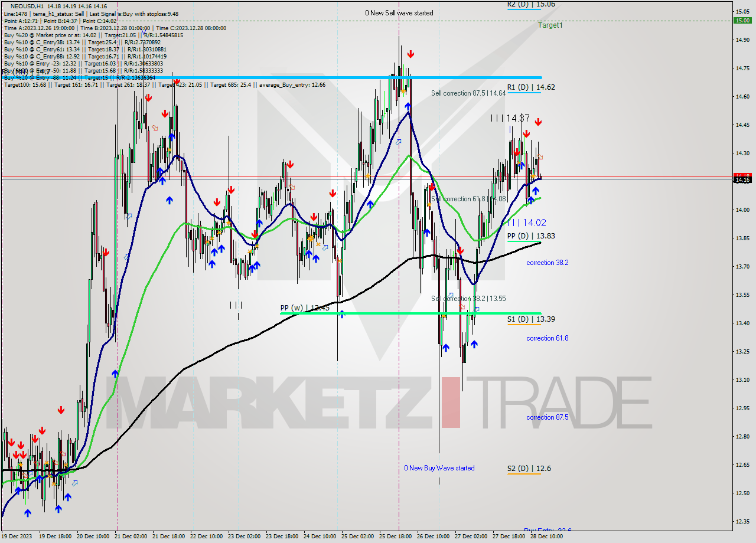Click the 'correction 61.8' label
The image size is (756, 543).
pyautogui.click(x=548, y=338)
